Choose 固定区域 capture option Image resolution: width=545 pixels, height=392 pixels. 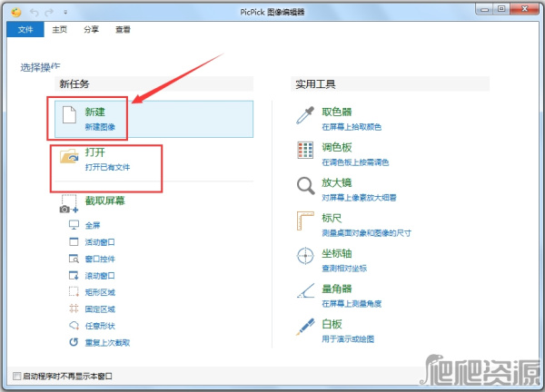point(100,309)
